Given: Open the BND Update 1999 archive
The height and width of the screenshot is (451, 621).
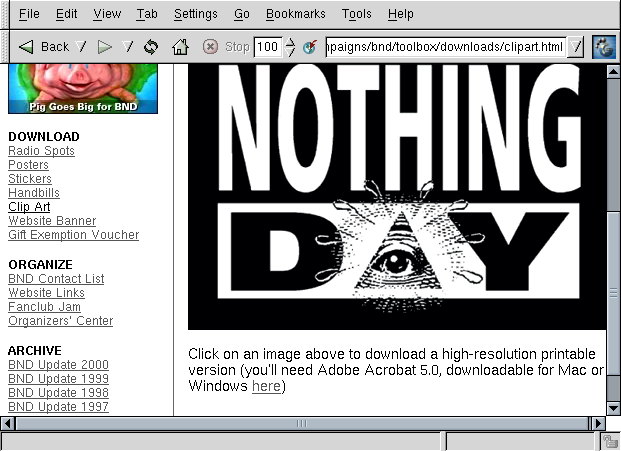Looking at the screenshot, I should (x=58, y=379).
